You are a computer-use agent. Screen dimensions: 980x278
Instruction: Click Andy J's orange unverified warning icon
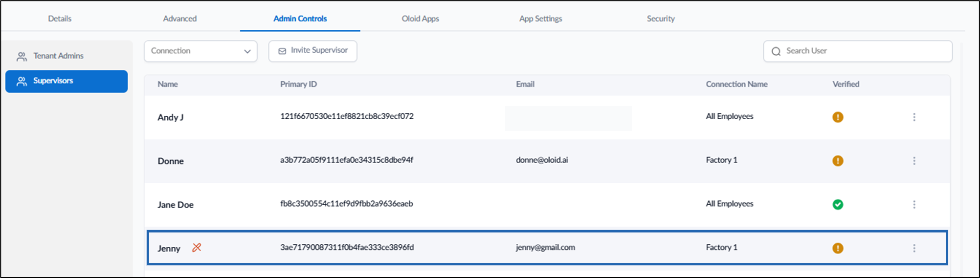tap(838, 117)
